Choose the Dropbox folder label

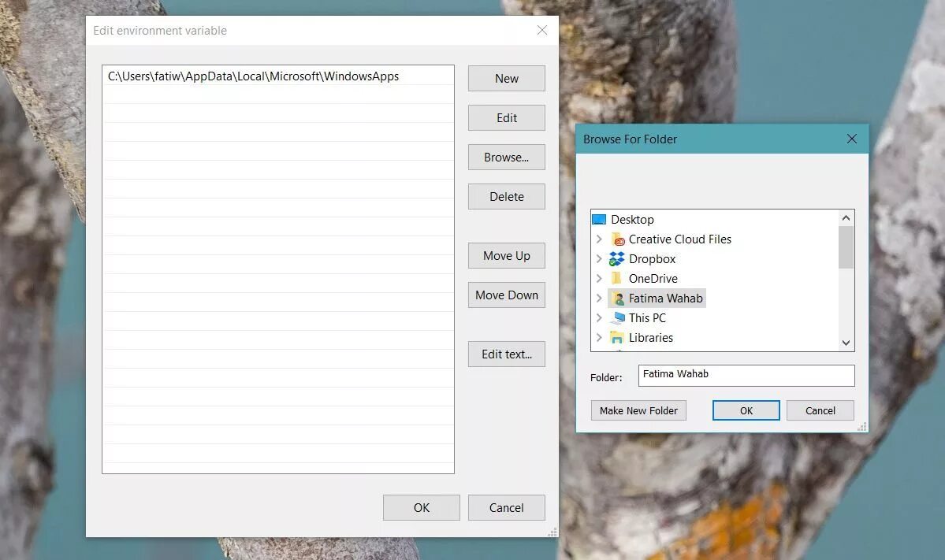[652, 259]
